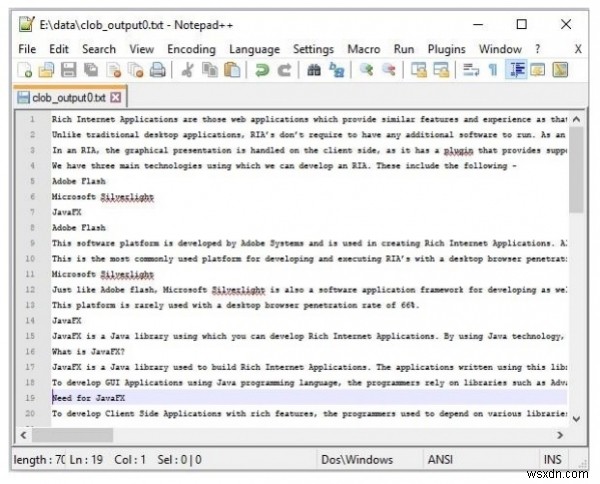Click line number 14 in the margin

(x=30, y=321)
